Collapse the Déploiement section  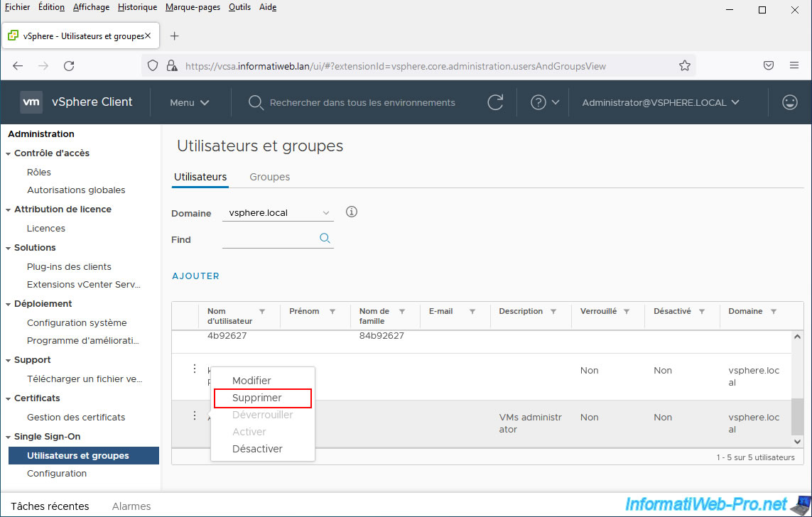(8, 304)
